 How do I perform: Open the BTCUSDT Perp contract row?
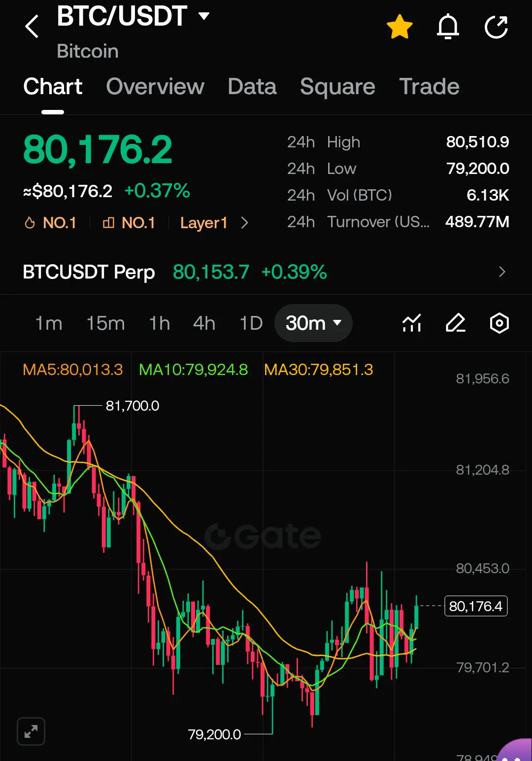266,272
